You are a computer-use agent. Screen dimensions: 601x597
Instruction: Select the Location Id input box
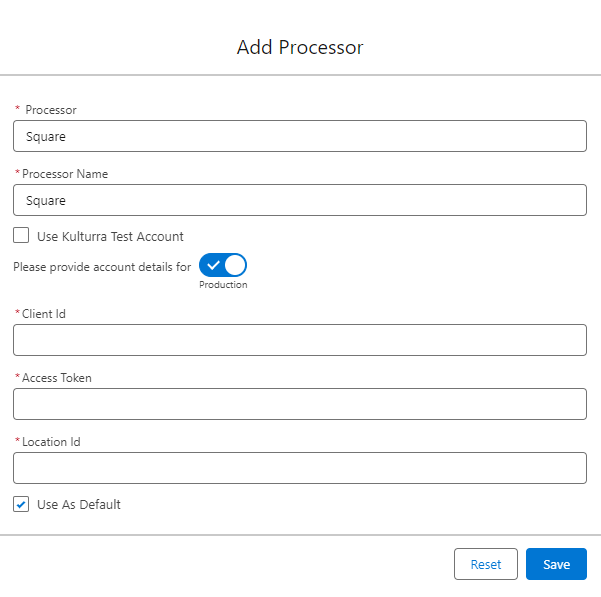[299, 468]
